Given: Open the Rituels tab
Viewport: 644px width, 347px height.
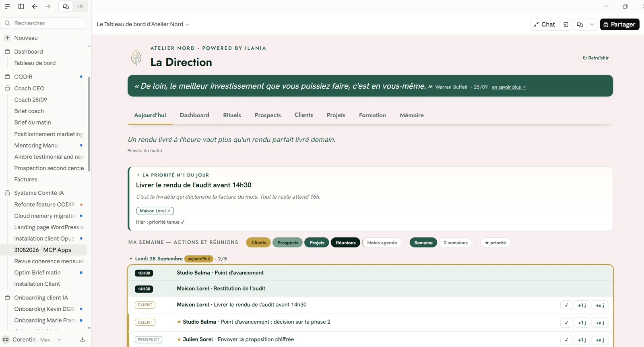Looking at the screenshot, I should [x=232, y=115].
